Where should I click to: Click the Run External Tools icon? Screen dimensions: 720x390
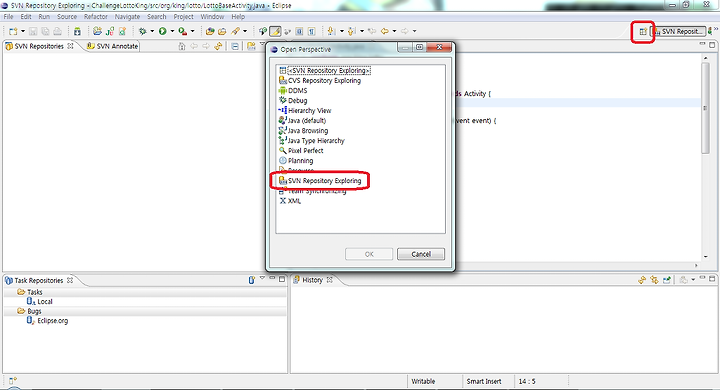click(x=183, y=31)
